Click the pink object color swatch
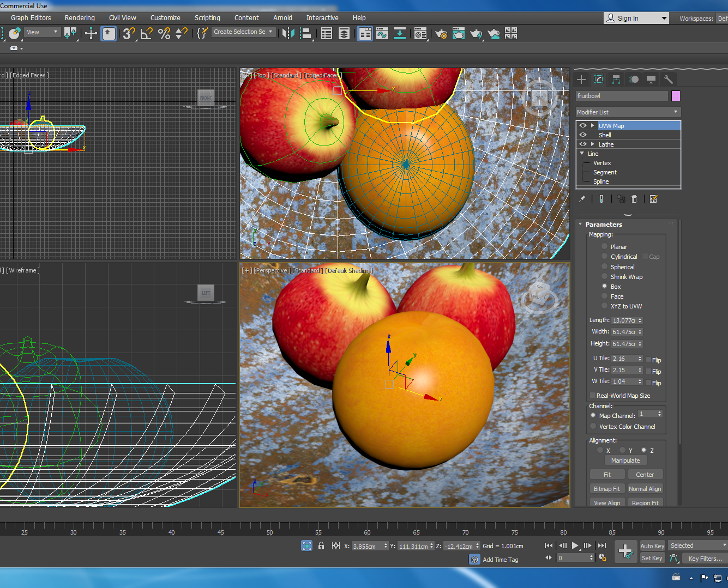 click(x=676, y=96)
